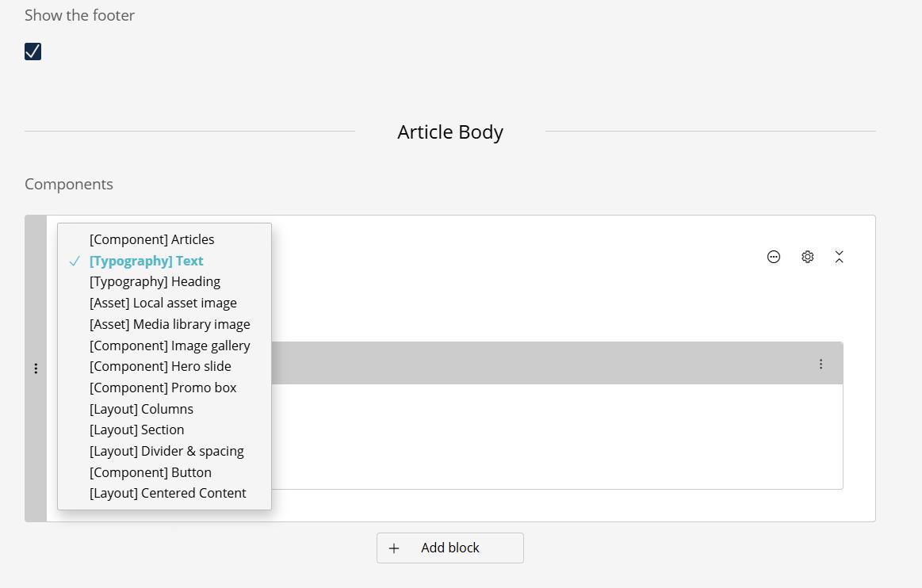Click the block drag handle dots
922x588 pixels.
point(36,368)
